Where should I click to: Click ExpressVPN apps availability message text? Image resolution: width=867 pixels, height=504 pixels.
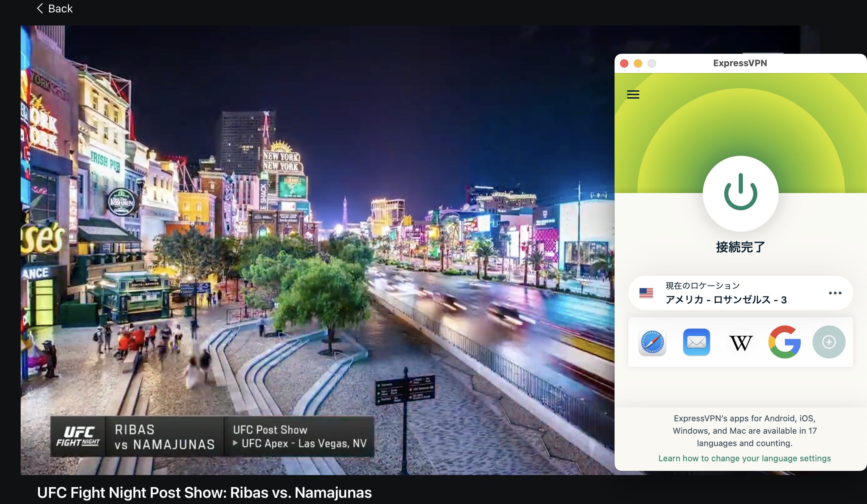(744, 431)
